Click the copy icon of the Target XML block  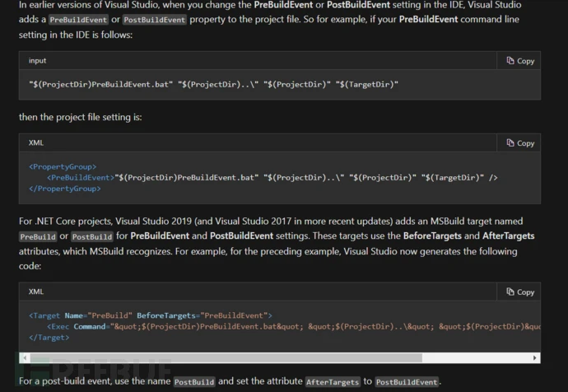coord(510,292)
